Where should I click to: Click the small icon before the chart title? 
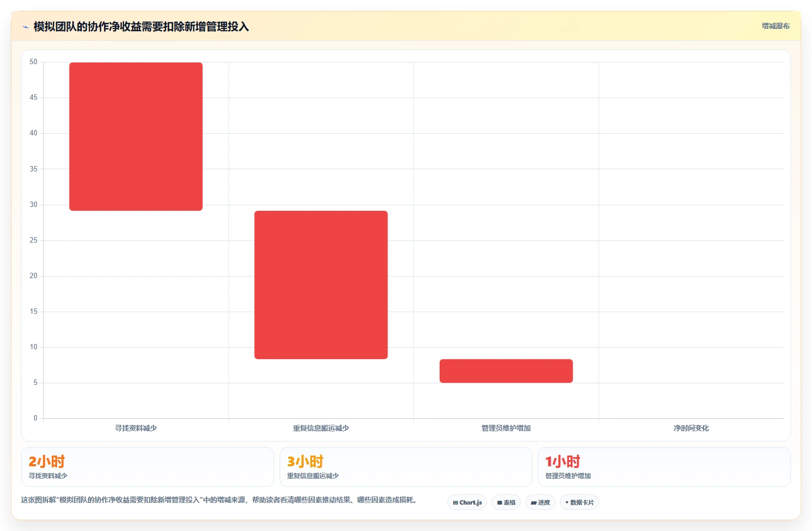click(25, 27)
